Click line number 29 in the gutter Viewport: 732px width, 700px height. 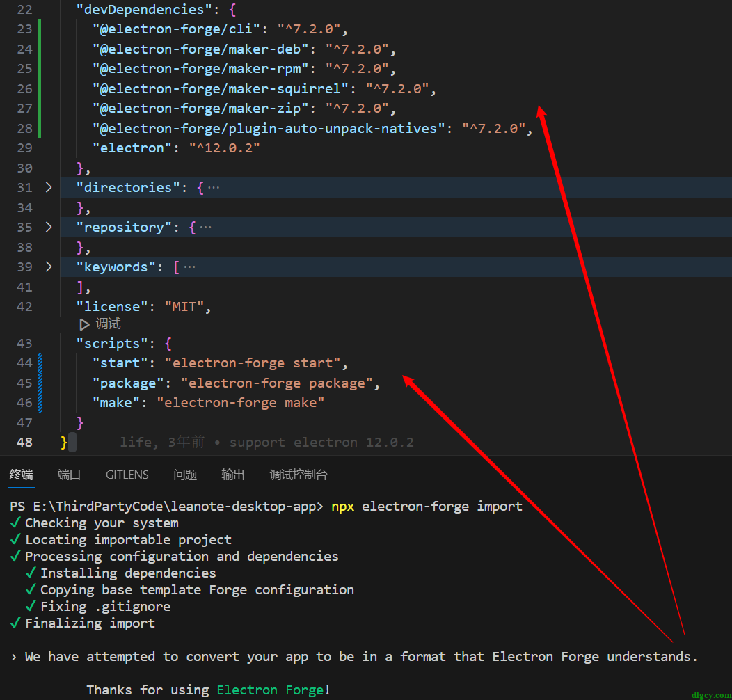coord(24,148)
